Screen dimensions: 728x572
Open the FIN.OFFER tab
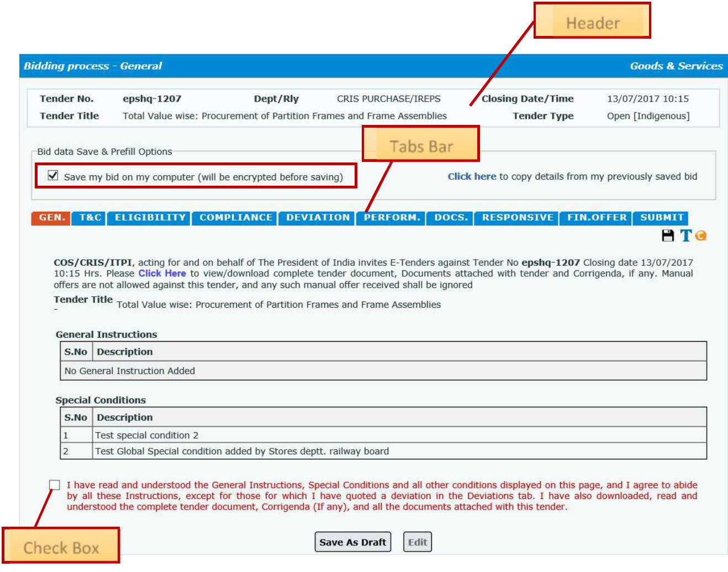(x=597, y=218)
